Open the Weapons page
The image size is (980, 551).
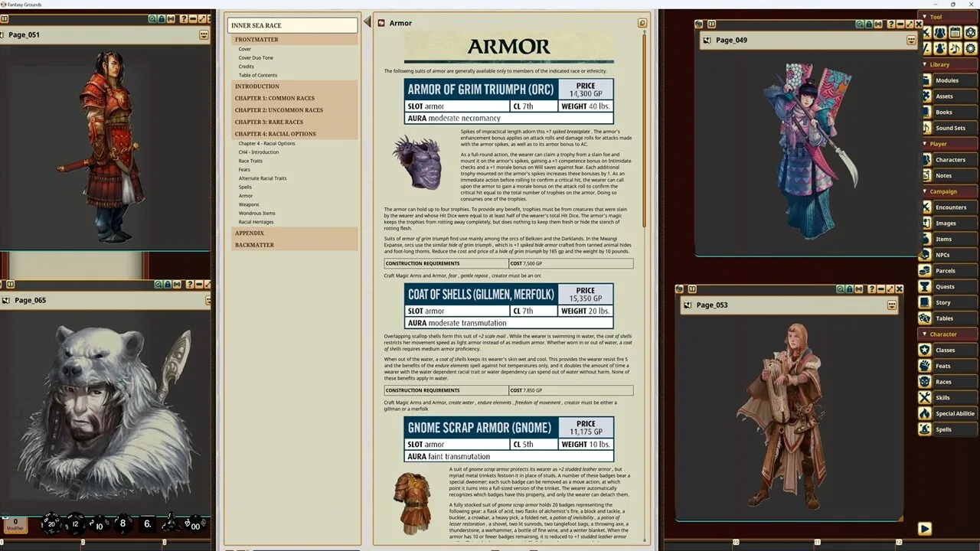coord(249,204)
